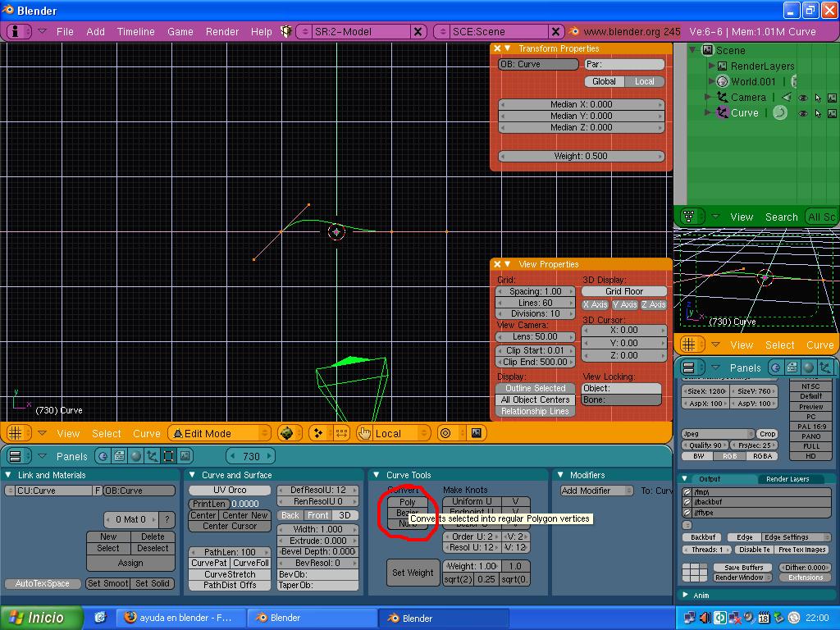
Task: Expand the RenderLayers tree item
Action: point(711,66)
